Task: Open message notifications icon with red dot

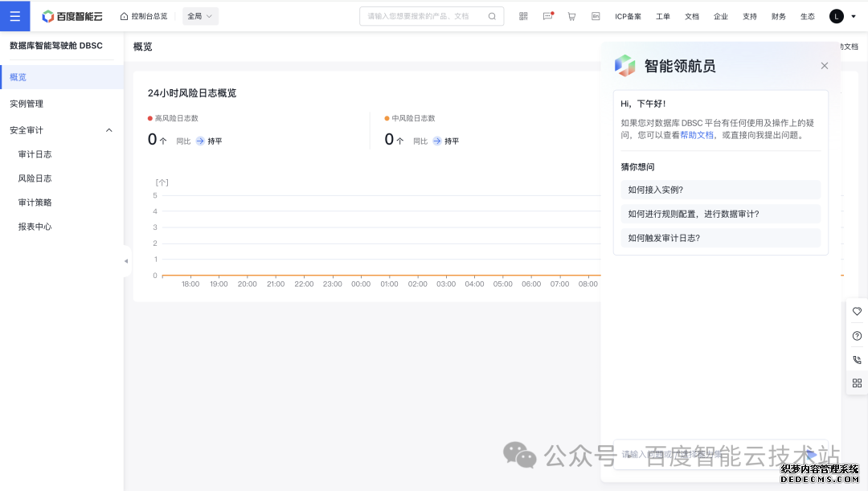Action: (x=547, y=16)
